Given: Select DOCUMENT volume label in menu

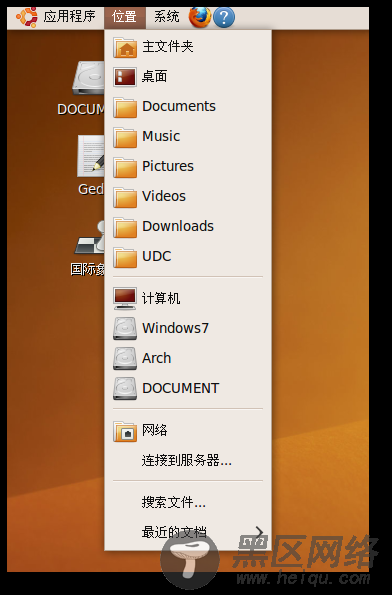Looking at the screenshot, I should pyautogui.click(x=181, y=388).
